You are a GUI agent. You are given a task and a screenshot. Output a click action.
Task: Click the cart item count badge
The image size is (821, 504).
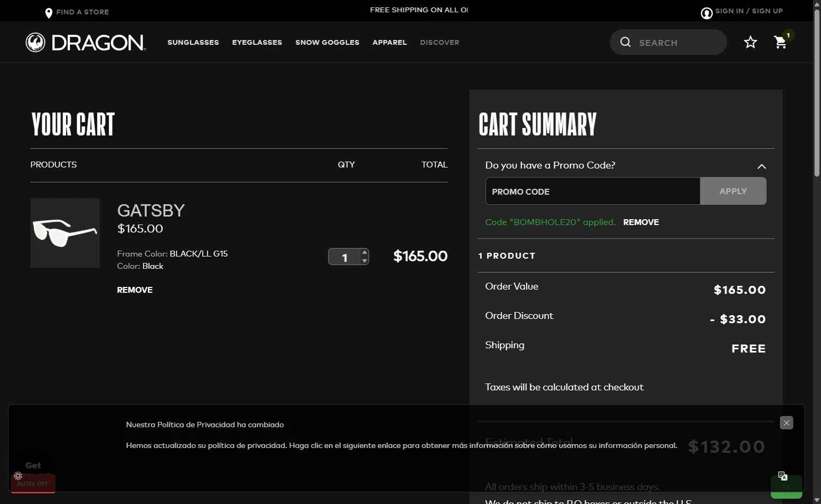[x=788, y=35]
